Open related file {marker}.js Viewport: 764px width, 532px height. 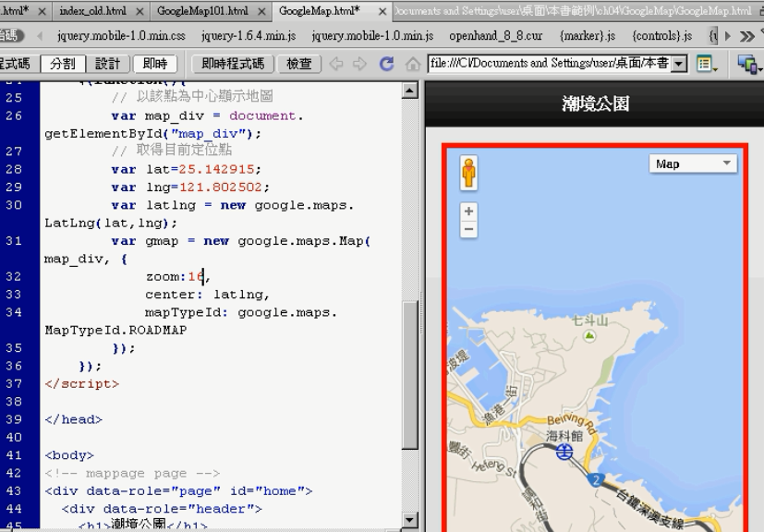(x=588, y=36)
